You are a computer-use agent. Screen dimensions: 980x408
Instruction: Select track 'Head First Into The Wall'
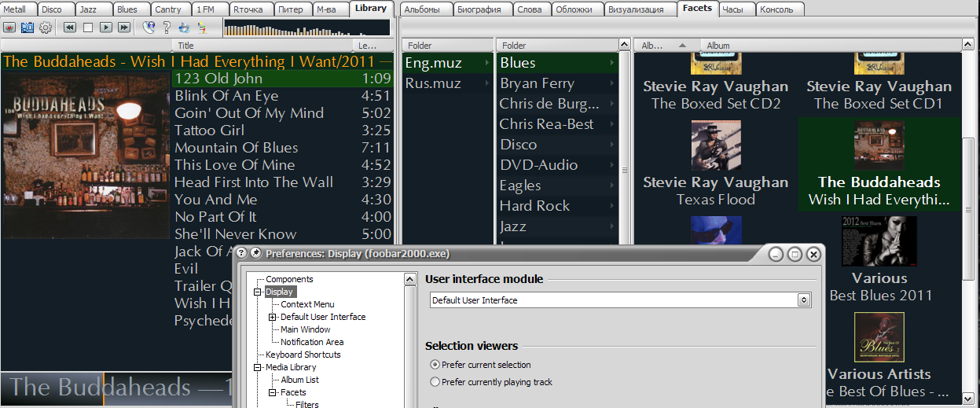tap(282, 182)
